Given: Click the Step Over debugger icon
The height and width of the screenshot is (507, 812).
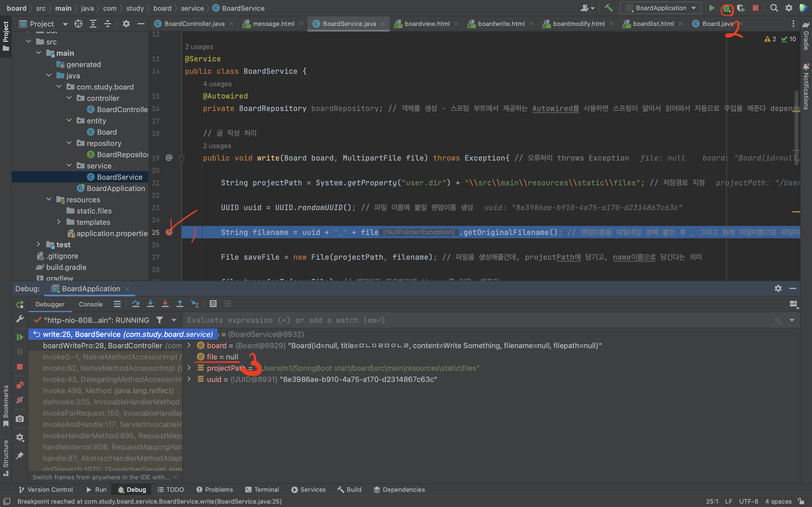Looking at the screenshot, I should [x=136, y=304].
